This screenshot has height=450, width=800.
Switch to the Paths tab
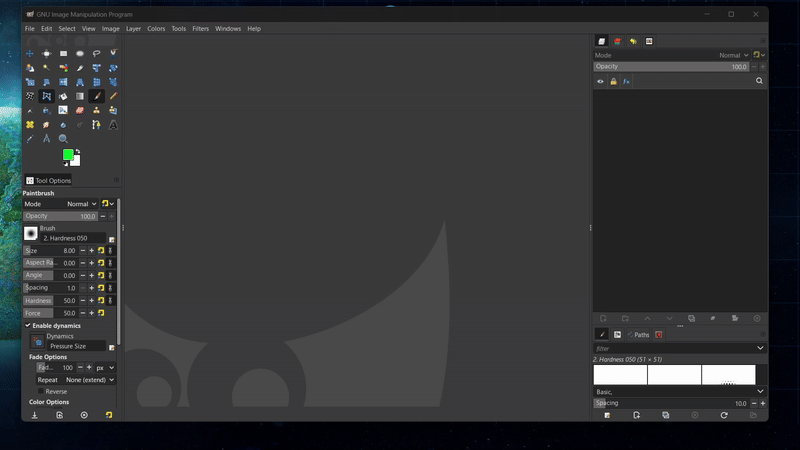638,335
